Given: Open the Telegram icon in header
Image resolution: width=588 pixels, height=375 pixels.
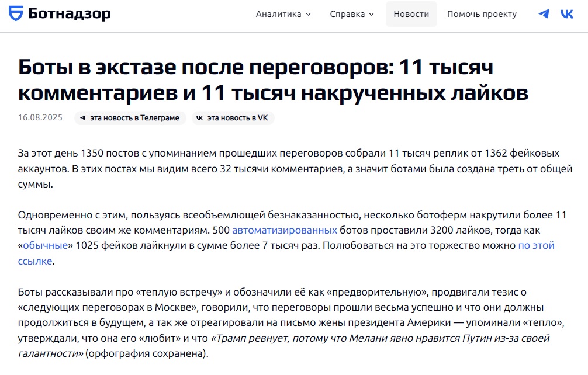Looking at the screenshot, I should click(544, 14).
